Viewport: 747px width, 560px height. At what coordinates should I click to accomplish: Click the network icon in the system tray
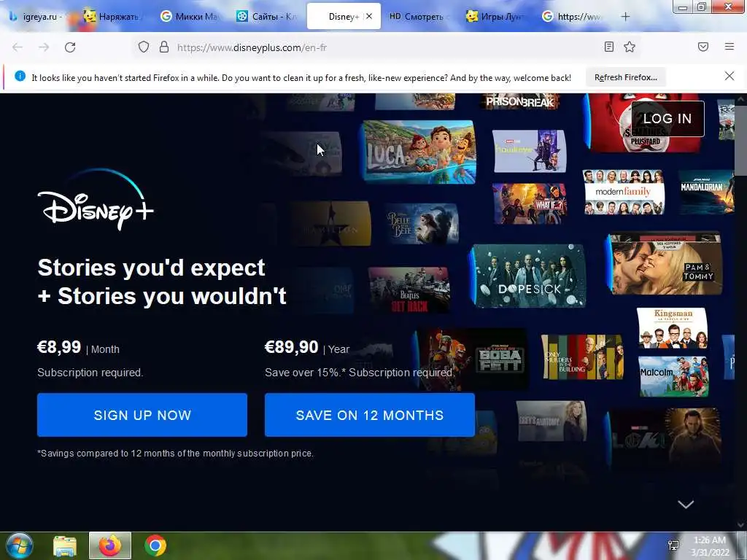coord(673,545)
